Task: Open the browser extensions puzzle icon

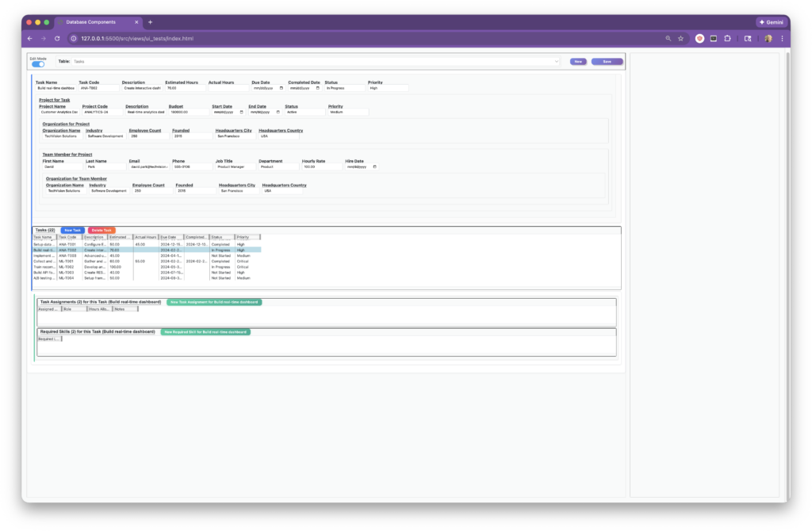Action: (x=728, y=38)
